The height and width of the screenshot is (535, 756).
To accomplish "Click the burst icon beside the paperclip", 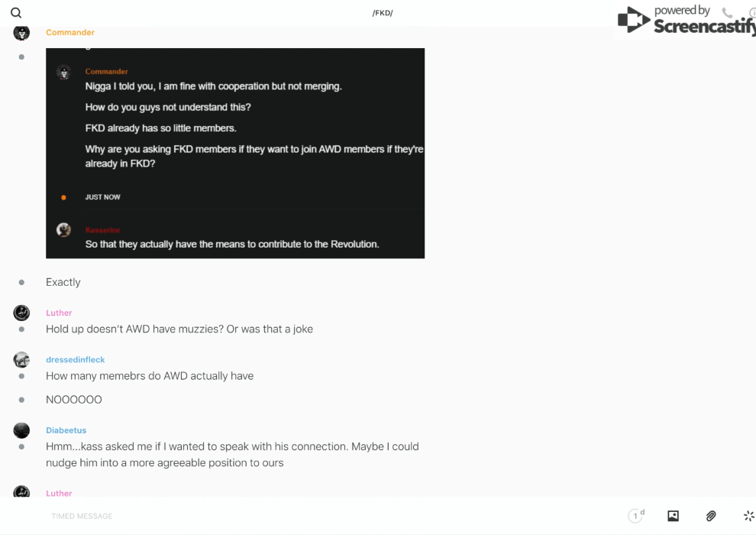I will 748,516.
